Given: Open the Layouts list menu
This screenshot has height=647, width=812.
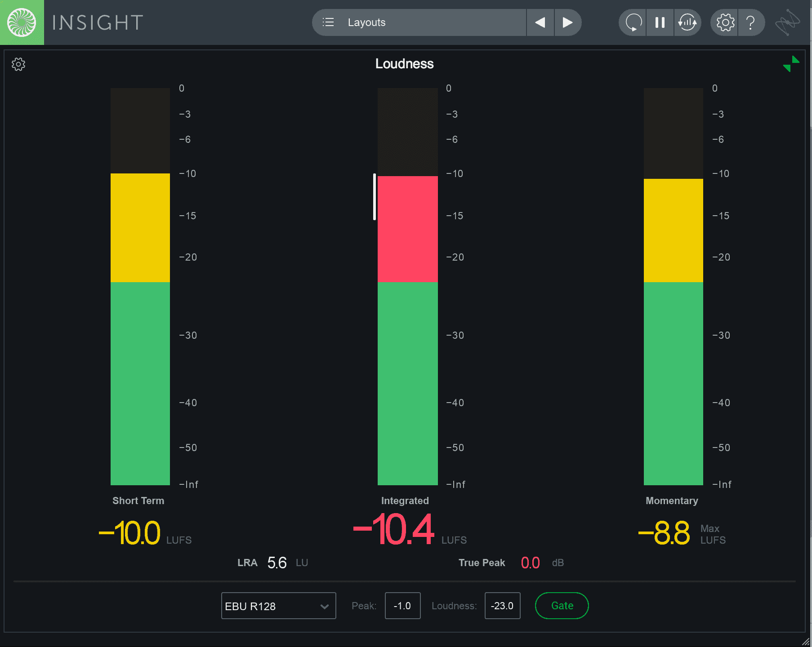Looking at the screenshot, I should [x=419, y=22].
